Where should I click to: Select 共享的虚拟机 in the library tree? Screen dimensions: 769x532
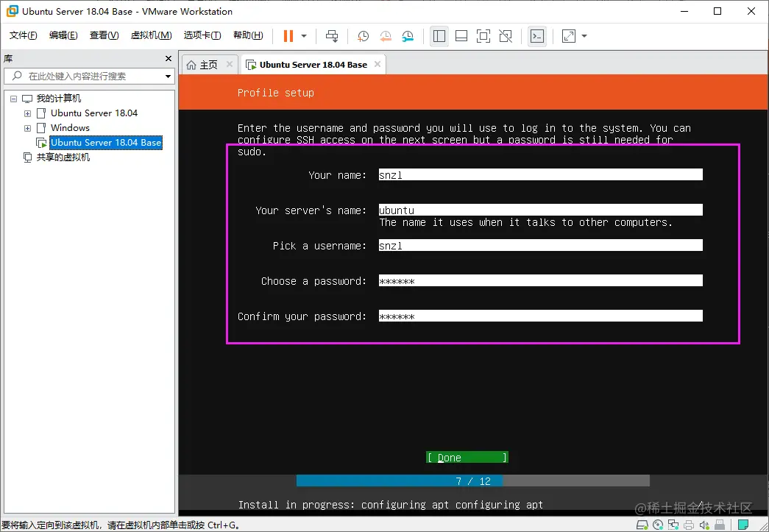(x=63, y=157)
